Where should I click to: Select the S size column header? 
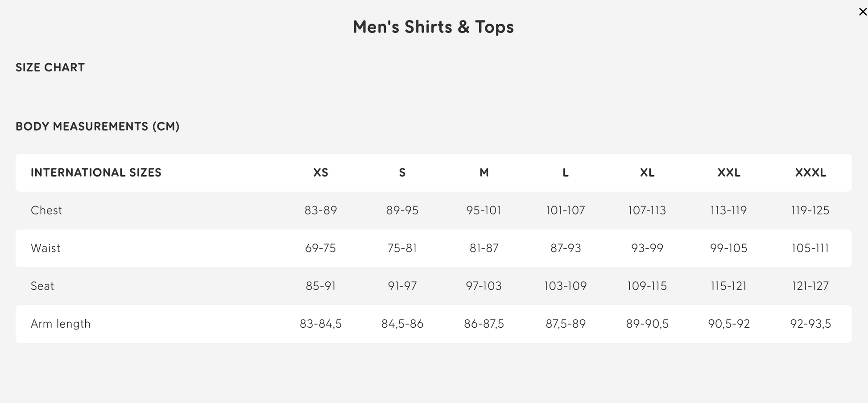402,173
